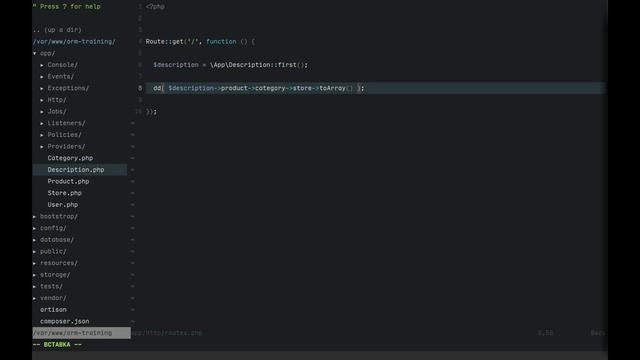
Task: Expand the Console/ folder arrow
Action: tap(42, 65)
